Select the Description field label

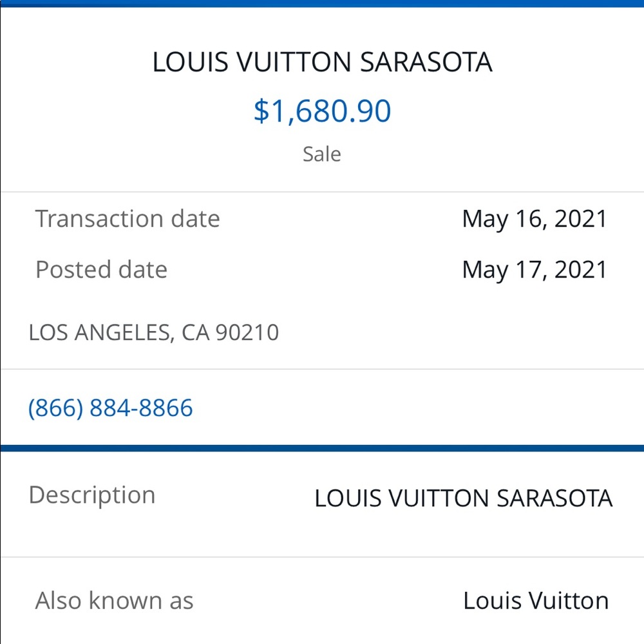(92, 495)
